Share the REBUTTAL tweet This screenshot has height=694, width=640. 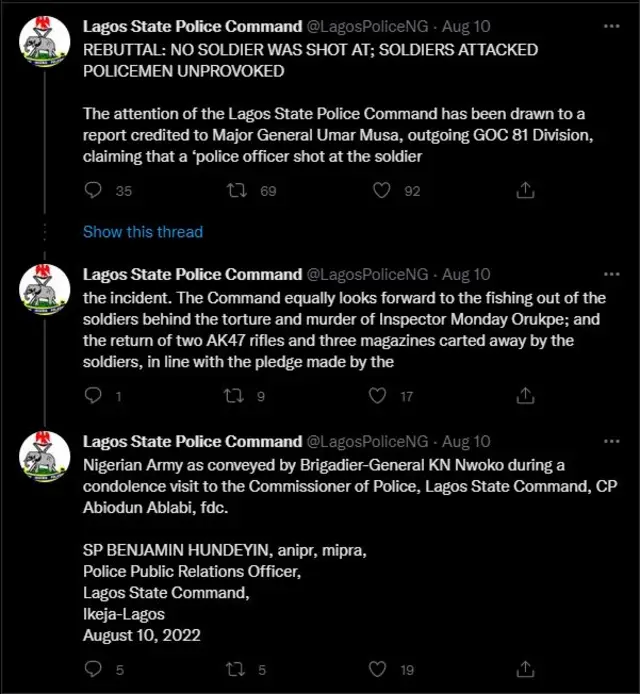[x=524, y=190]
